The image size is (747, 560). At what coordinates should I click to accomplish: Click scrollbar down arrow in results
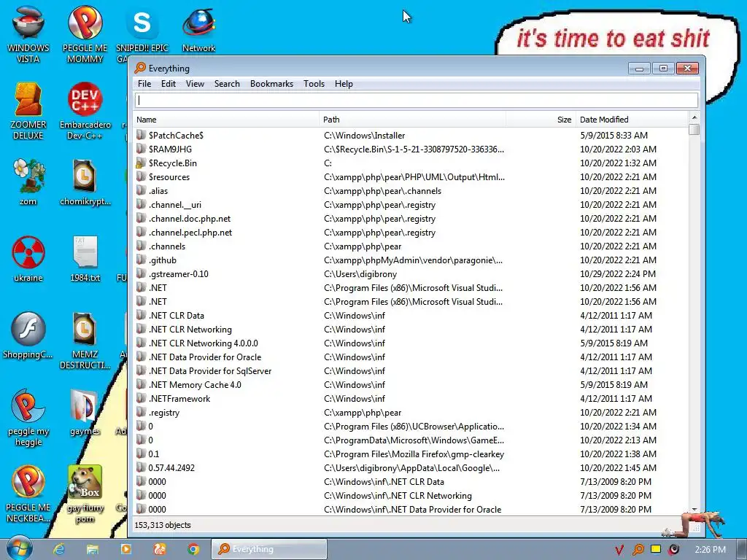coord(694,509)
